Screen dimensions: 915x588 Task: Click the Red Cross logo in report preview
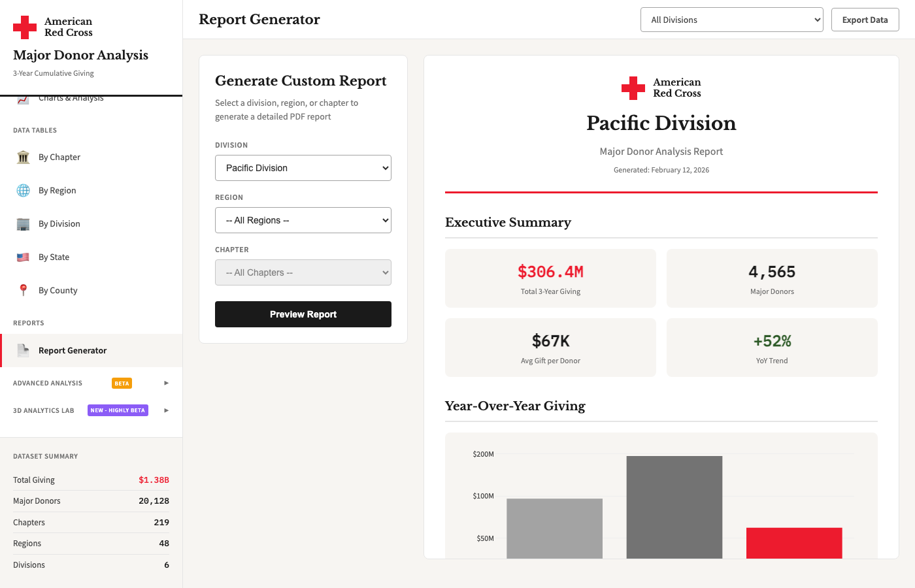click(x=661, y=88)
